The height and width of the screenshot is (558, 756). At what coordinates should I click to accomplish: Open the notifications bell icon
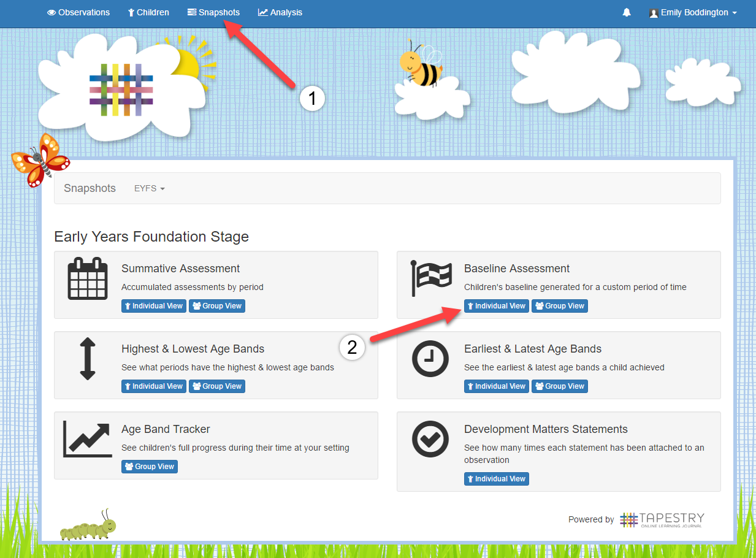[x=627, y=13]
